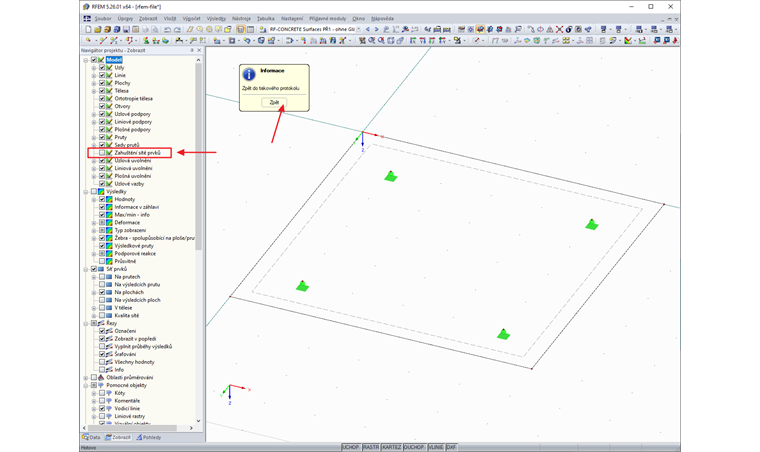This screenshot has width=760, height=452.
Task: Close the Navigátor projektu panel
Action: (199, 50)
